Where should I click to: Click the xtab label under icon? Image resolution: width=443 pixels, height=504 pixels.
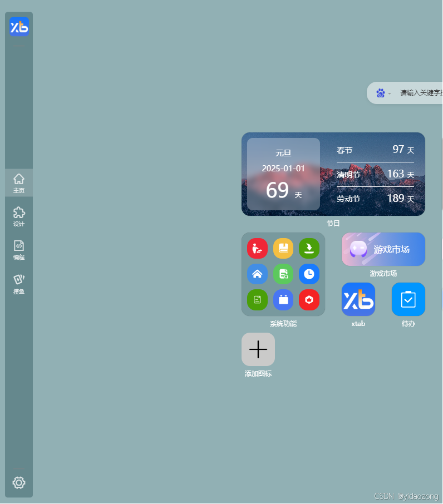tap(358, 324)
